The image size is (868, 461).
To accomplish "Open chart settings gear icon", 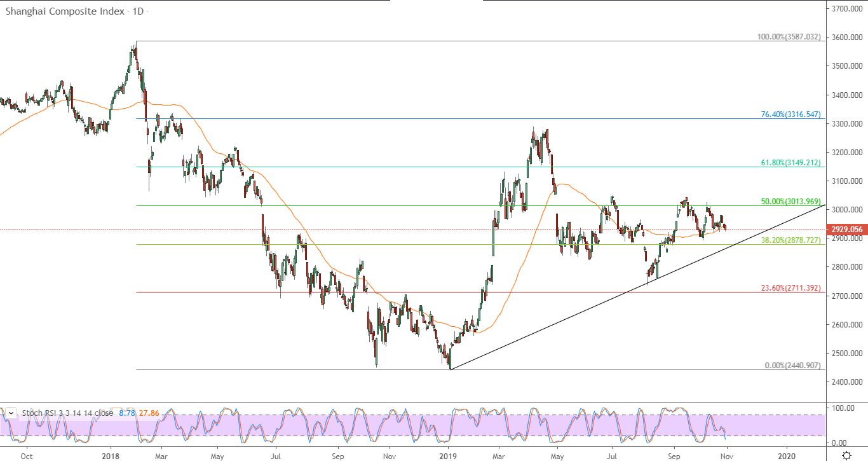I will pyautogui.click(x=847, y=455).
